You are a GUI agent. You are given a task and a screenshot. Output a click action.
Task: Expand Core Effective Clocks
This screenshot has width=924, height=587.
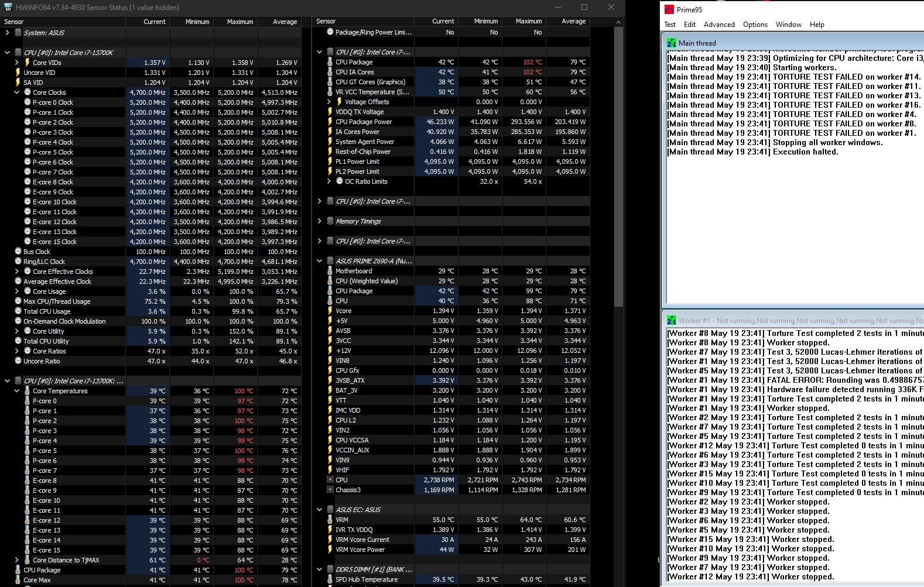(x=16, y=272)
